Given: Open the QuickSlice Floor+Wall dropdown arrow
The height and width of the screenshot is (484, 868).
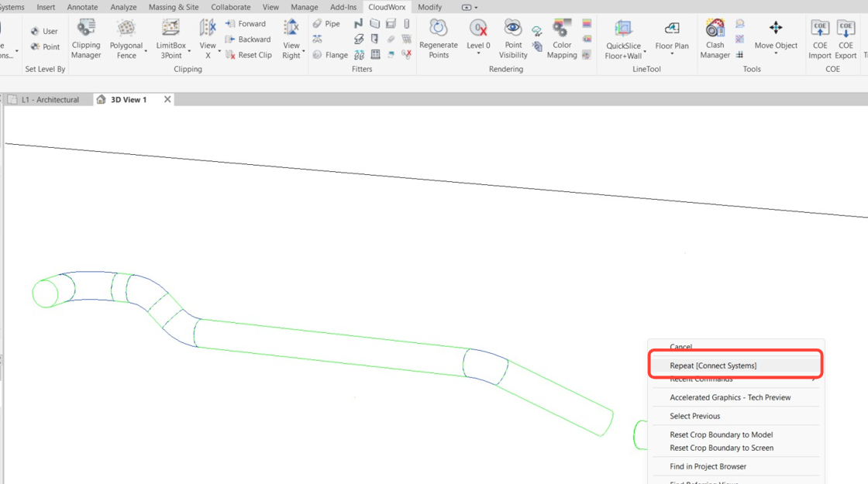Looking at the screenshot, I should tap(645, 52).
